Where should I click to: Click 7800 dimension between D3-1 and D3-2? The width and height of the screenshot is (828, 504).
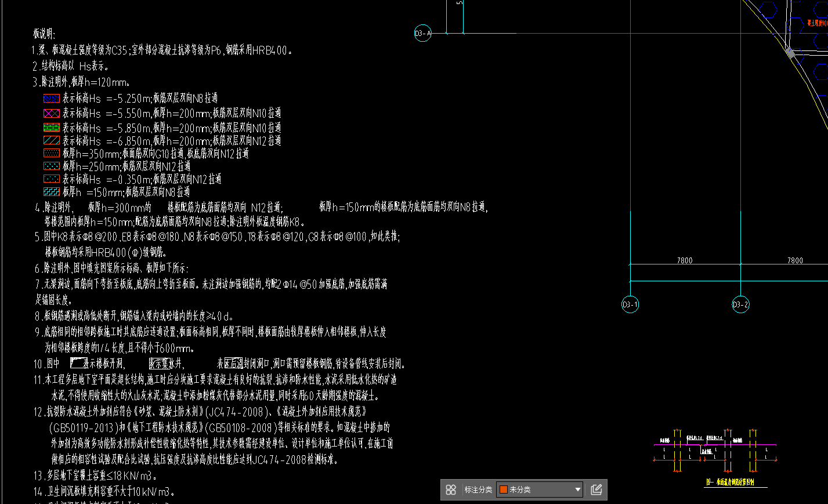pyautogui.click(x=685, y=260)
